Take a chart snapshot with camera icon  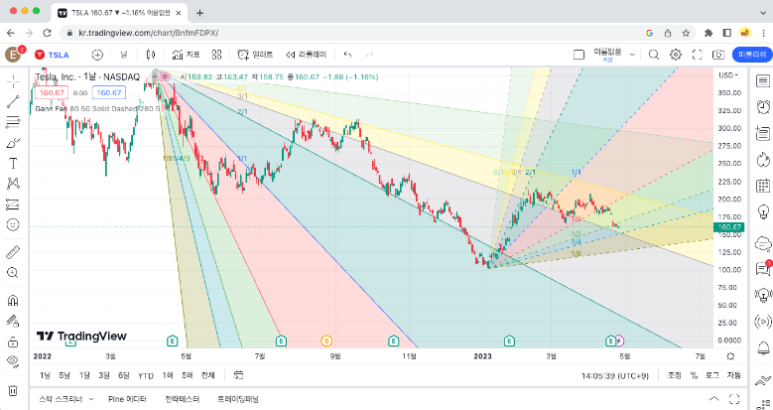coord(719,55)
